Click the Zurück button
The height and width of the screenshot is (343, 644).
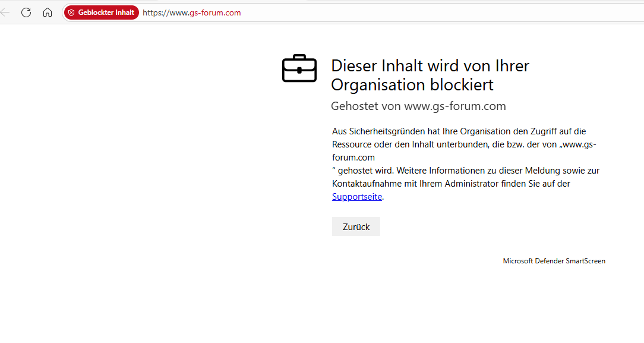click(356, 226)
